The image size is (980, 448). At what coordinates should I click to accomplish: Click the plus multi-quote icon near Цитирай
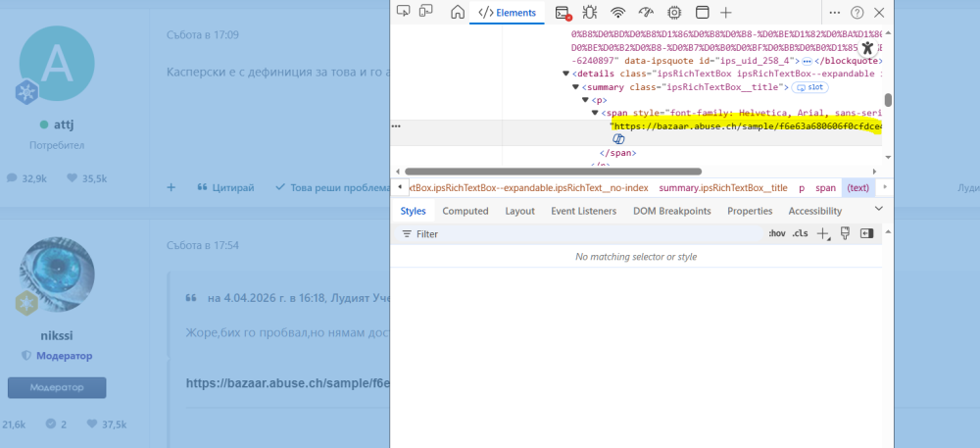coord(171,187)
